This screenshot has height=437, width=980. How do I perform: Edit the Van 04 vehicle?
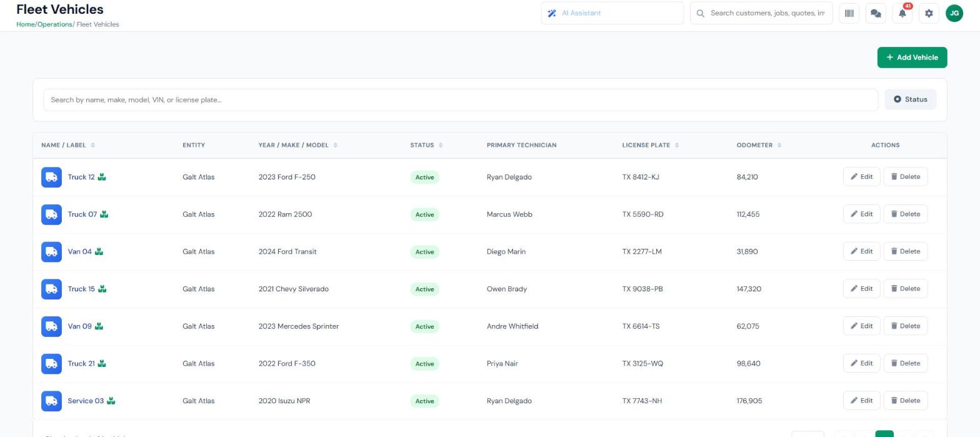tap(861, 251)
